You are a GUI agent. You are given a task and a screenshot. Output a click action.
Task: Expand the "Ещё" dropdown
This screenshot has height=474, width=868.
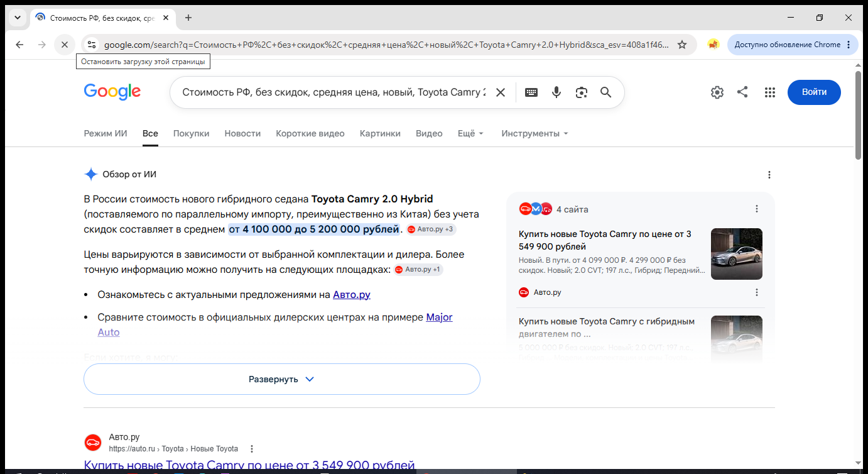coord(470,133)
